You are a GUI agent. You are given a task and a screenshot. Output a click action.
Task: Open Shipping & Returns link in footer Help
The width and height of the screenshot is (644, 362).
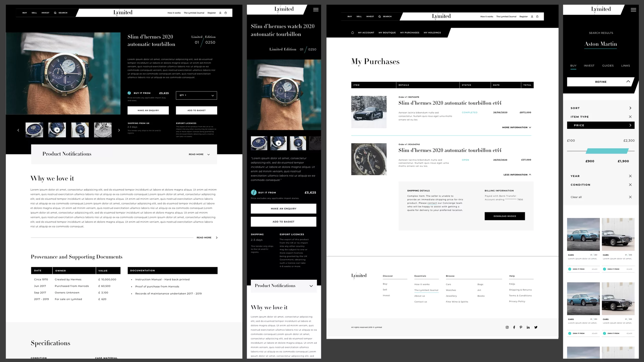[520, 290]
